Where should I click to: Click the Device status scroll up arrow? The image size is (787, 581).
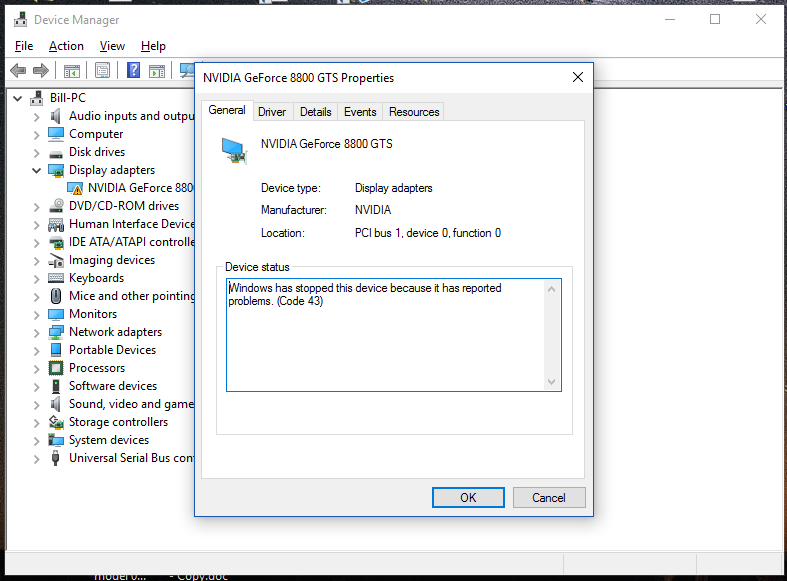click(552, 289)
